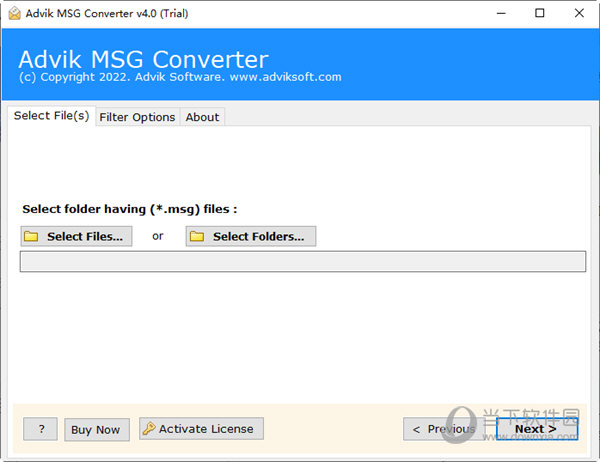Open help with the ? button
The width and height of the screenshot is (600, 462).
[41, 429]
